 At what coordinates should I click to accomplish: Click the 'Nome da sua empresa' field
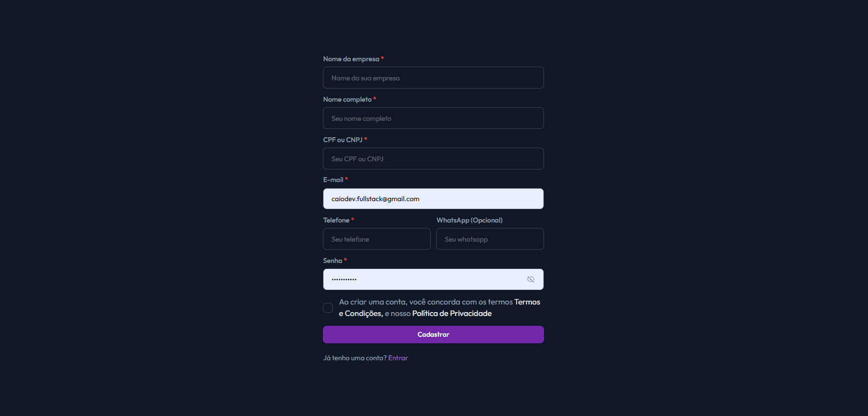point(433,77)
